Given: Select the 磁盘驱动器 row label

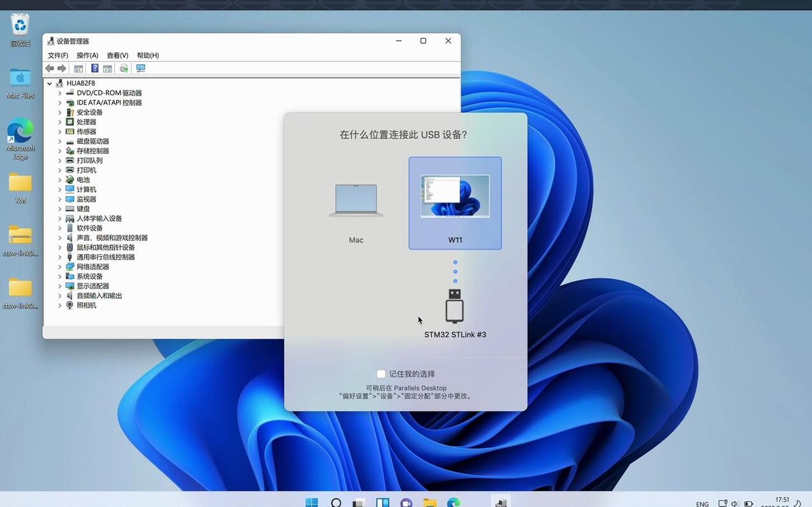Looking at the screenshot, I should pos(93,141).
